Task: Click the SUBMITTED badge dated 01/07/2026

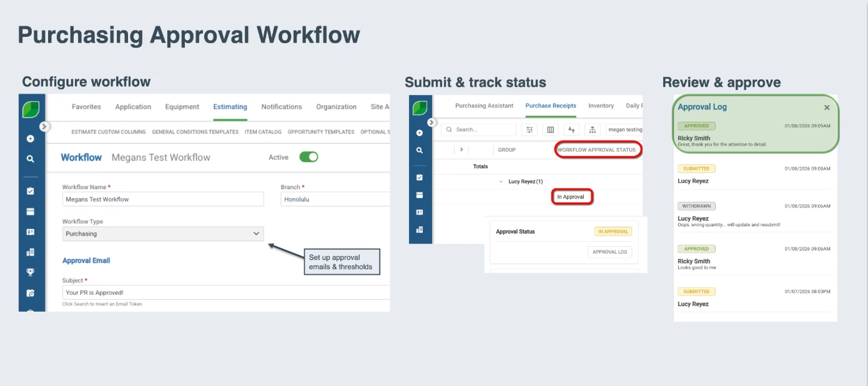Action: pos(697,292)
